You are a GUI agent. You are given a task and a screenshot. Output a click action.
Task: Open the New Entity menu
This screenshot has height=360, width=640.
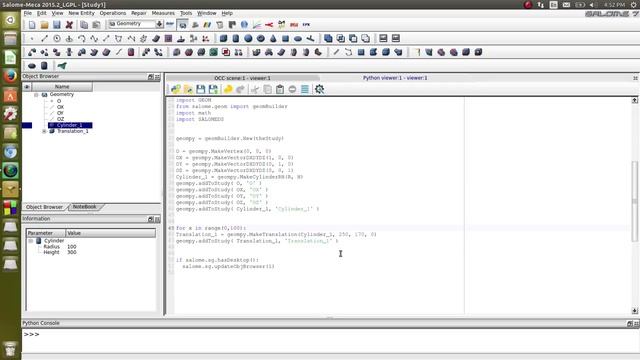point(81,13)
